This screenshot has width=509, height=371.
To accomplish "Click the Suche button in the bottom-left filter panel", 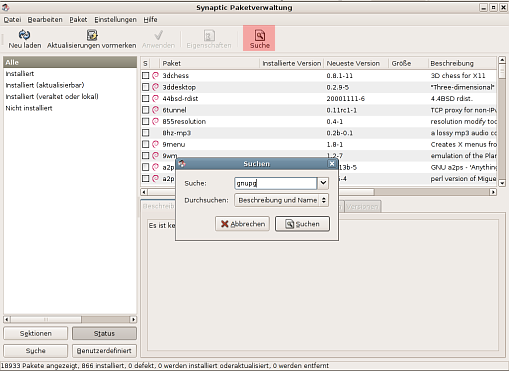I will (35, 351).
